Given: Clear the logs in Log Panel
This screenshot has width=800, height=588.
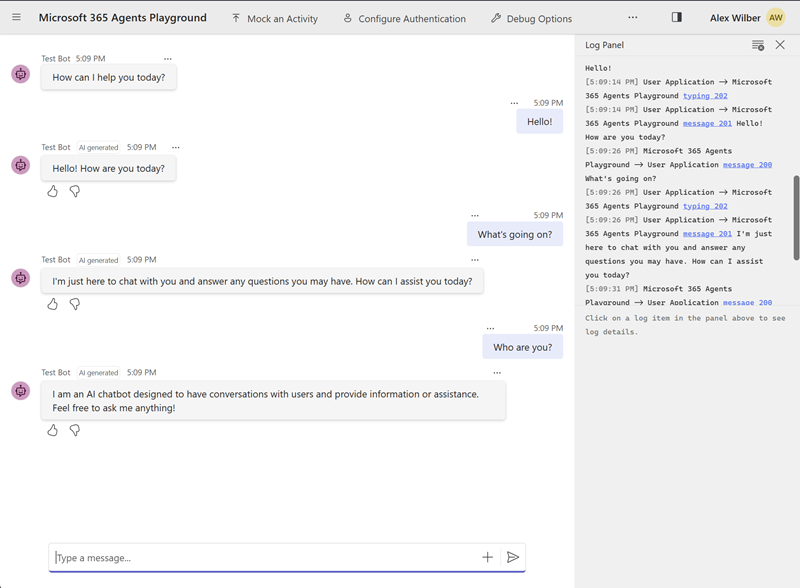Looking at the screenshot, I should point(758,45).
